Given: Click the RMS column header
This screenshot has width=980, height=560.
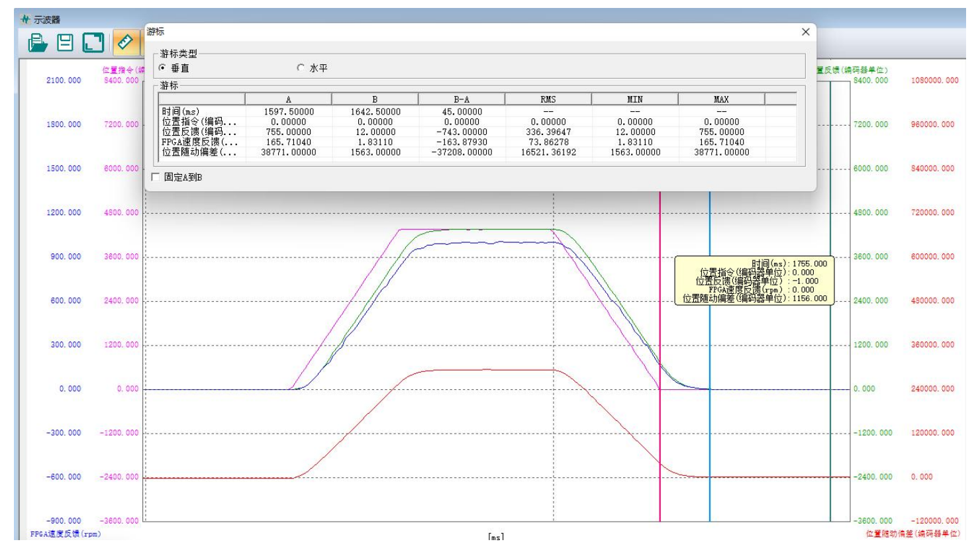Looking at the screenshot, I should (548, 99).
